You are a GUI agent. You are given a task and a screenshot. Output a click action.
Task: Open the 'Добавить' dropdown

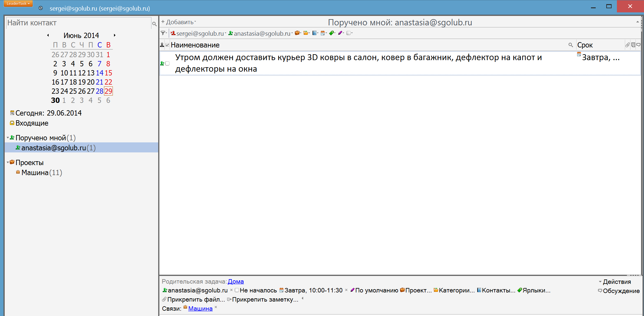[179, 22]
